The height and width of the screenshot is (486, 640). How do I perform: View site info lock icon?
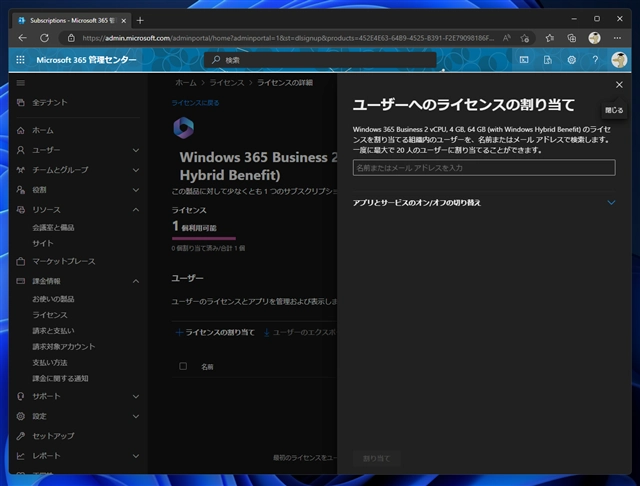click(71, 38)
